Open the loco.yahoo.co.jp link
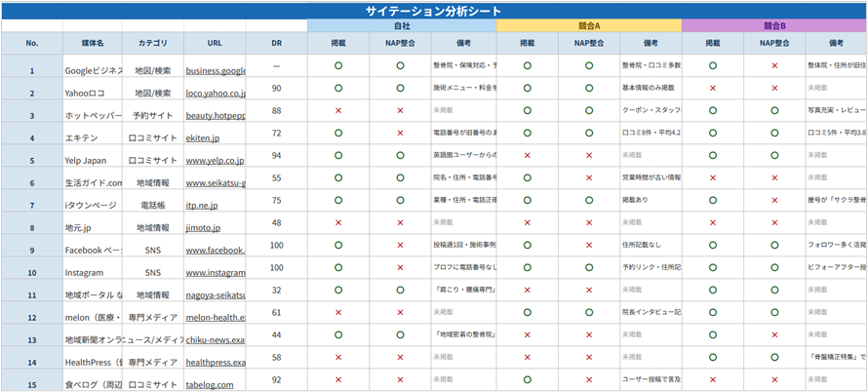 [x=216, y=94]
